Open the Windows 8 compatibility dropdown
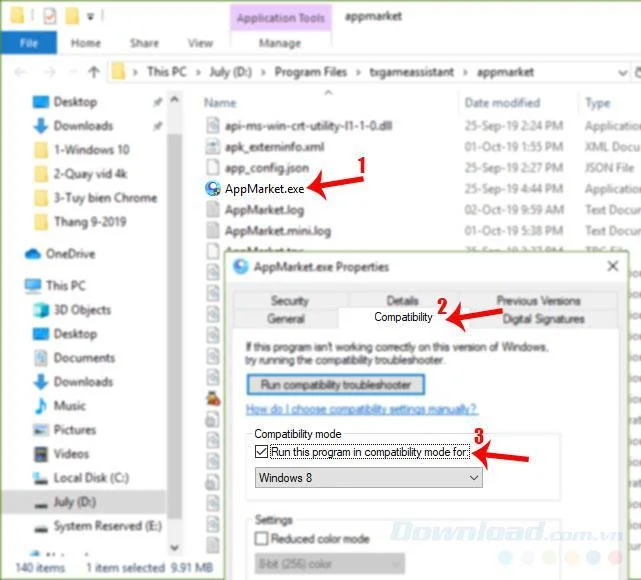 click(x=368, y=478)
